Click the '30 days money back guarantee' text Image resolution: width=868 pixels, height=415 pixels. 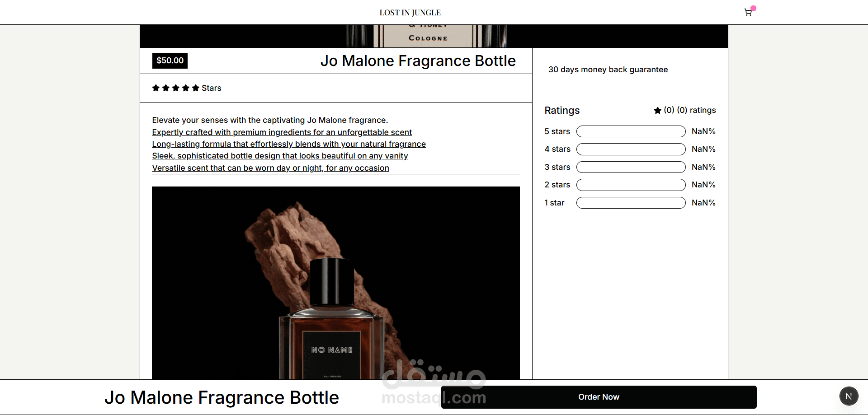click(608, 70)
